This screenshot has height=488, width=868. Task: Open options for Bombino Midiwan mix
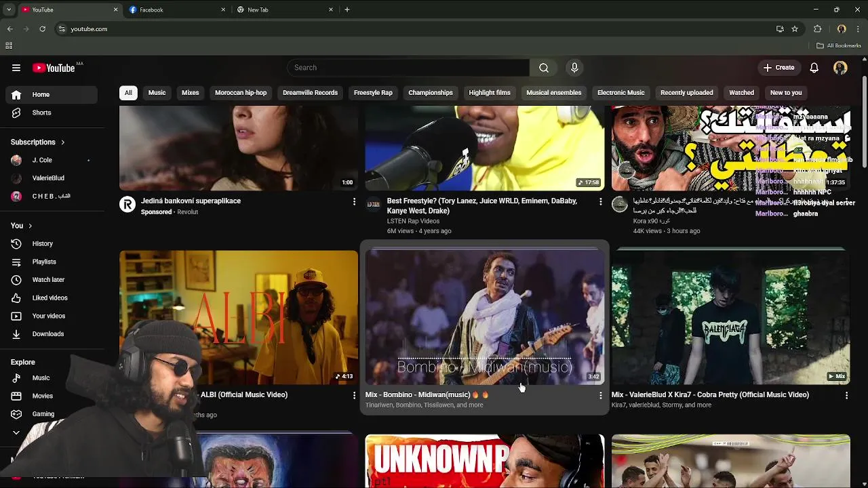(600, 395)
